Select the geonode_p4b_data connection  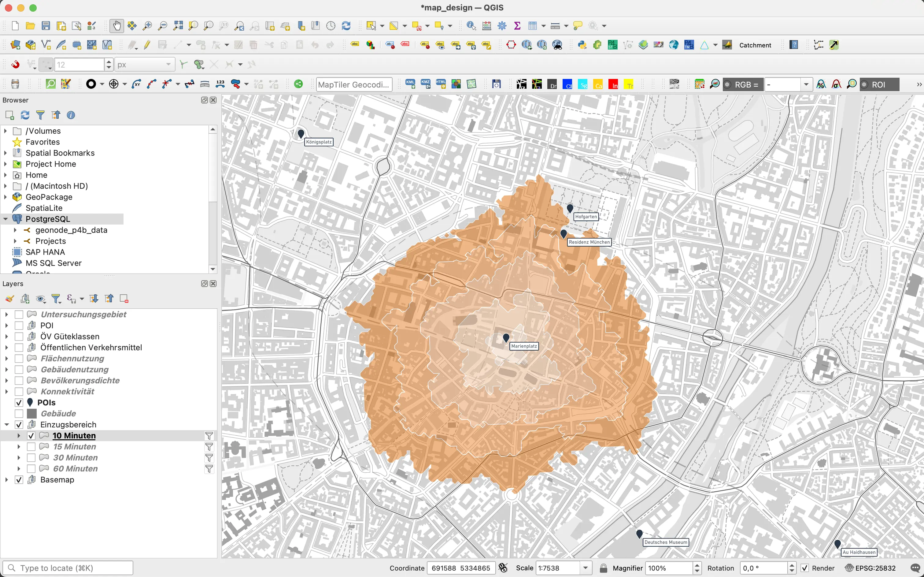pos(71,230)
